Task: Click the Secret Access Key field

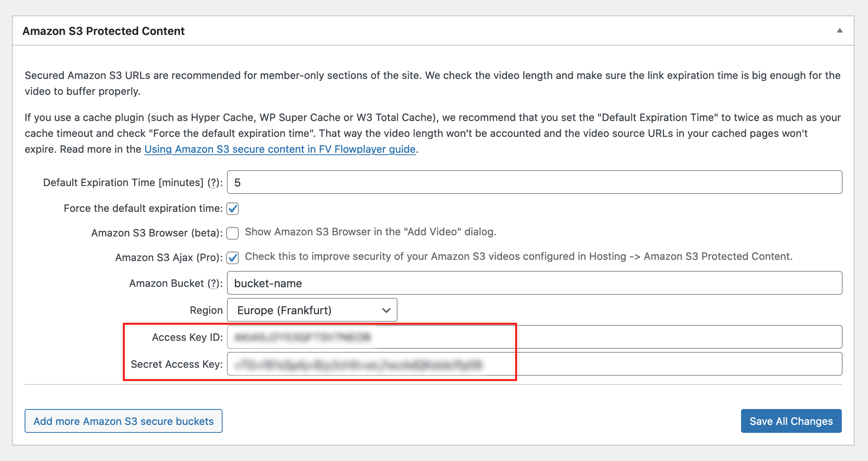Action: pyautogui.click(x=534, y=364)
